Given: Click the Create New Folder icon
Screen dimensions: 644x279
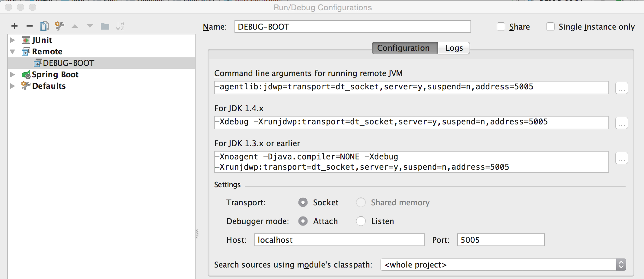Looking at the screenshot, I should pos(105,26).
